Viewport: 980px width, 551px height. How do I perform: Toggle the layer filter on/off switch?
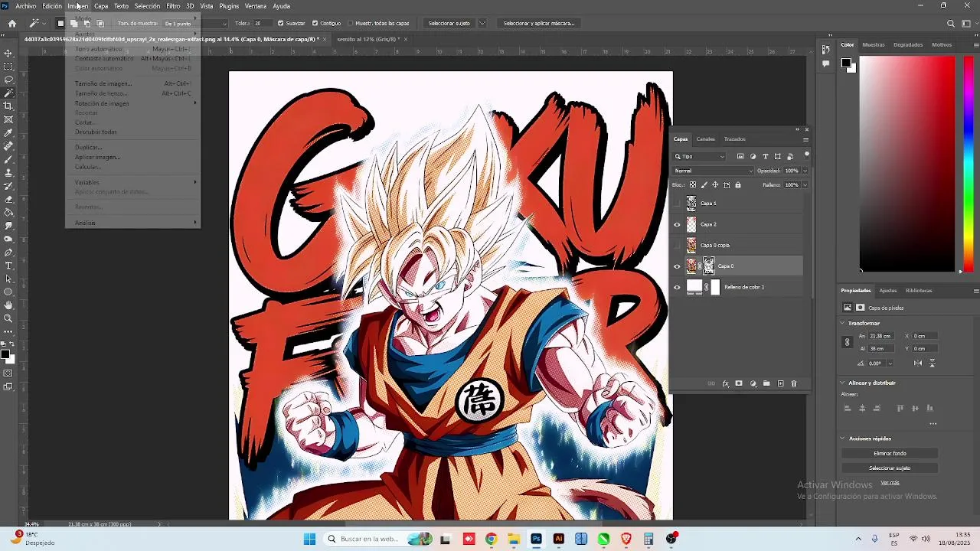click(806, 155)
